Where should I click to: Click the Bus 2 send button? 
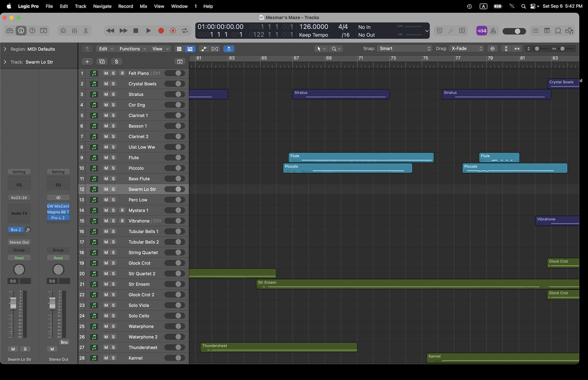[16, 229]
